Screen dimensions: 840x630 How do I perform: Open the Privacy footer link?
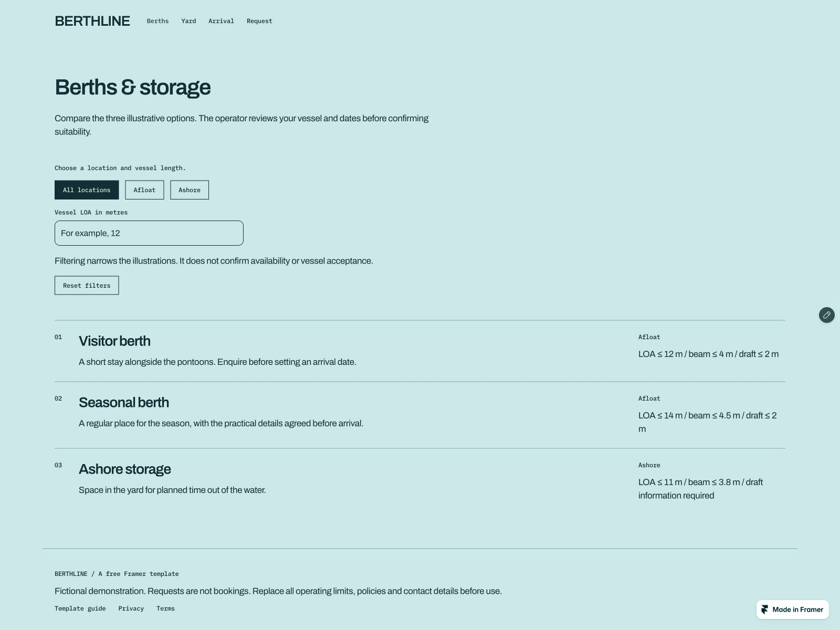[x=131, y=608]
